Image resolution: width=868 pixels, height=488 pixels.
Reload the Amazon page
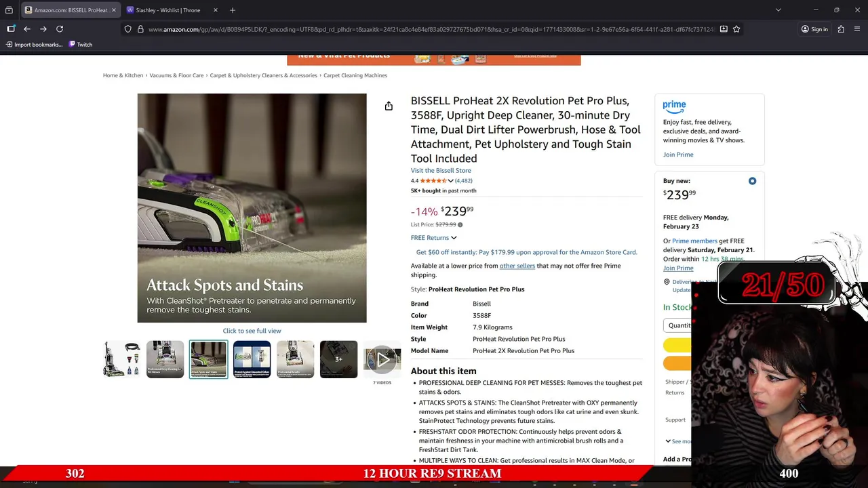pyautogui.click(x=60, y=29)
